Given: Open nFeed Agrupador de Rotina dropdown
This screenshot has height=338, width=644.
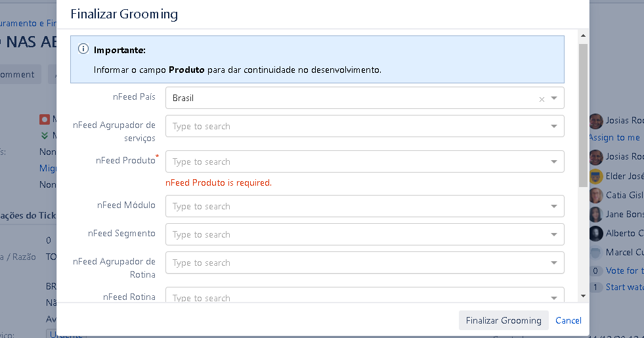Looking at the screenshot, I should [x=555, y=263].
